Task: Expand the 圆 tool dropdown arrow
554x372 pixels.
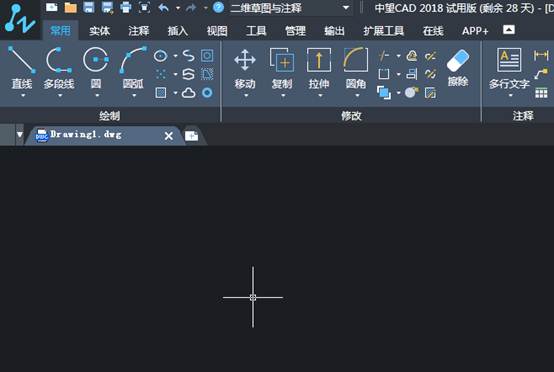Action: tap(97, 96)
